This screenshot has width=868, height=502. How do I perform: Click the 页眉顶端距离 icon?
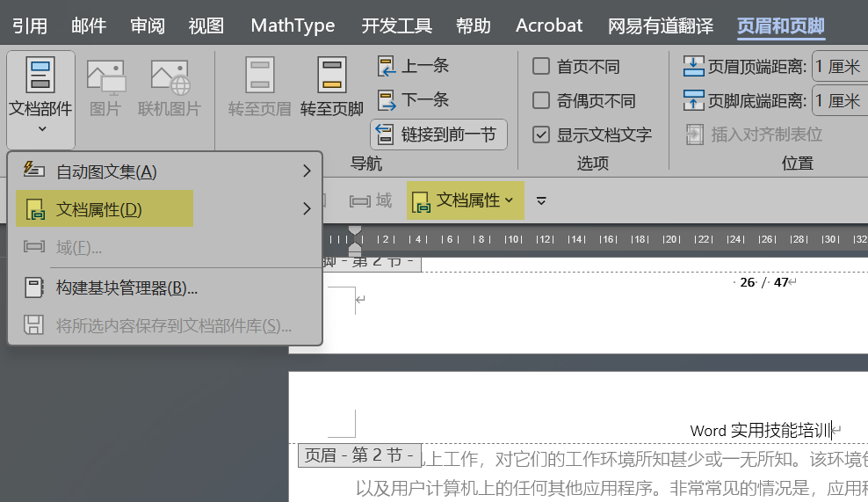click(x=694, y=67)
